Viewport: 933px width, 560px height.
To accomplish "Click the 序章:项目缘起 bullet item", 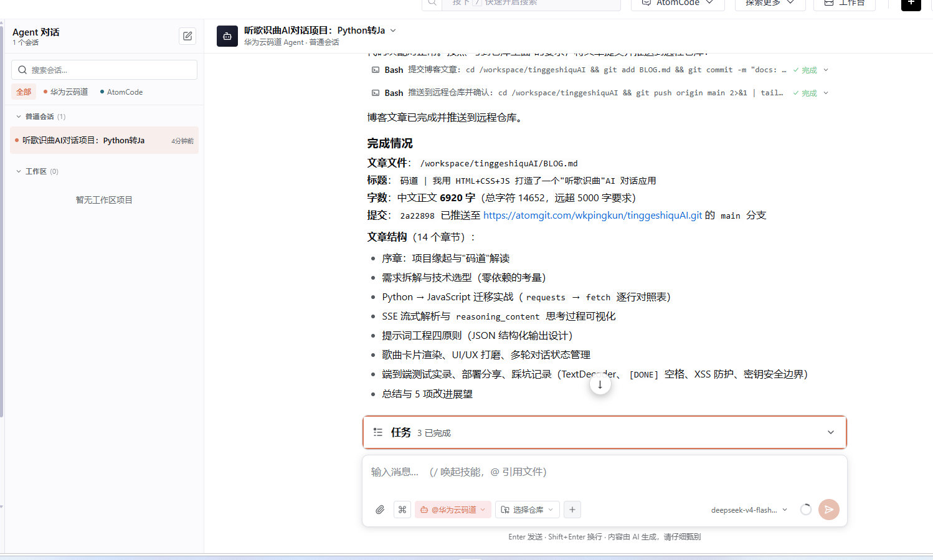I will tap(446, 258).
